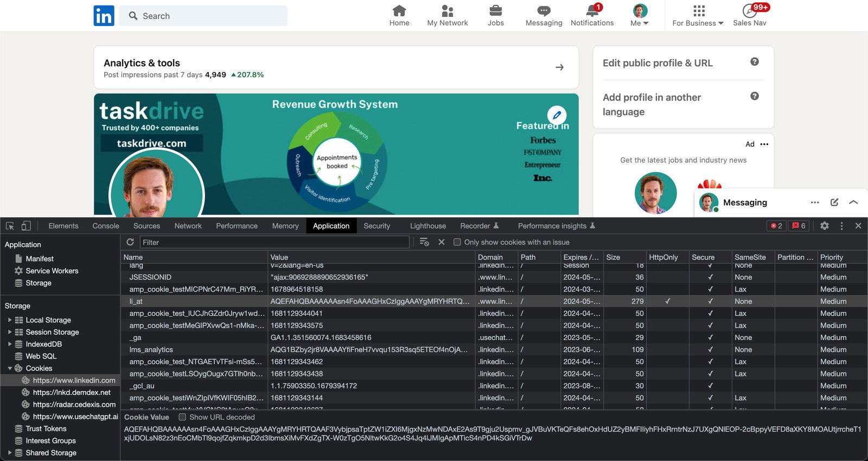Go to the Home nav icon
868x461 pixels.
tap(399, 15)
